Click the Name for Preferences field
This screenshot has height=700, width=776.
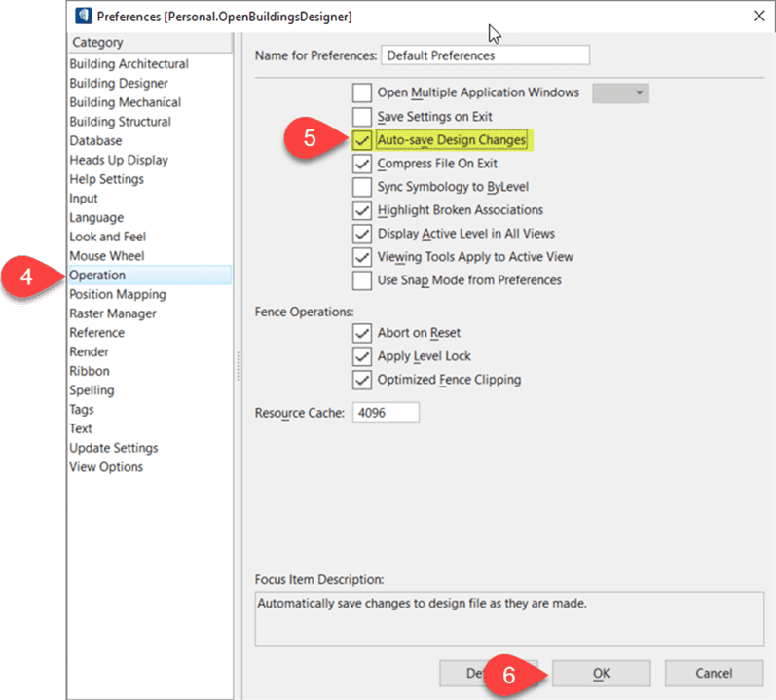(x=485, y=55)
